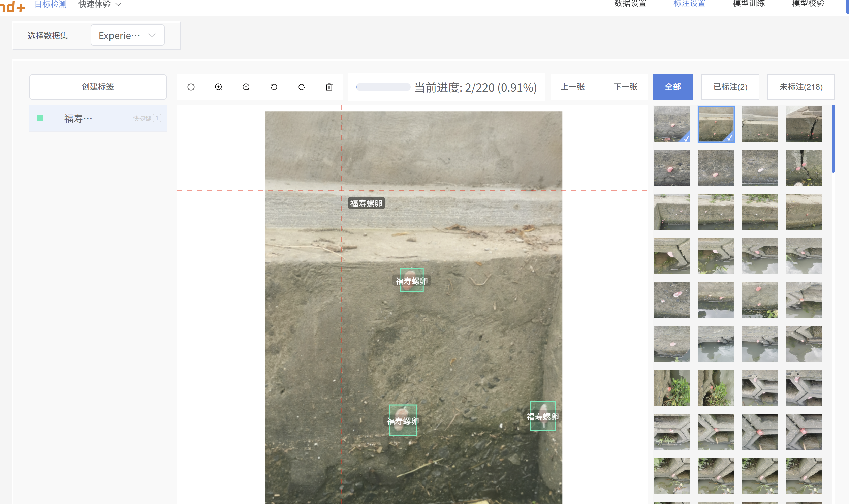Switch to the 未标注(218) filter tab
849x504 pixels.
[801, 87]
